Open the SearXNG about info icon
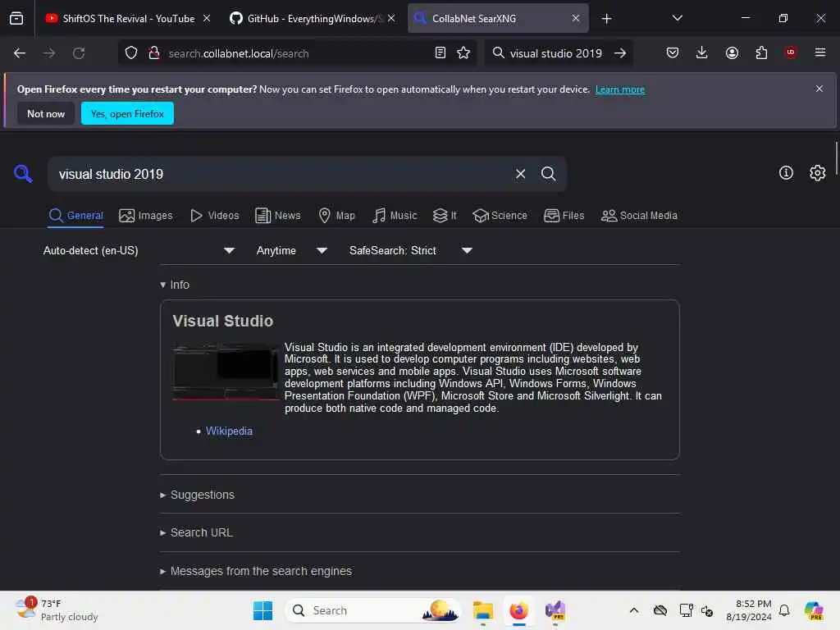 pos(786,172)
